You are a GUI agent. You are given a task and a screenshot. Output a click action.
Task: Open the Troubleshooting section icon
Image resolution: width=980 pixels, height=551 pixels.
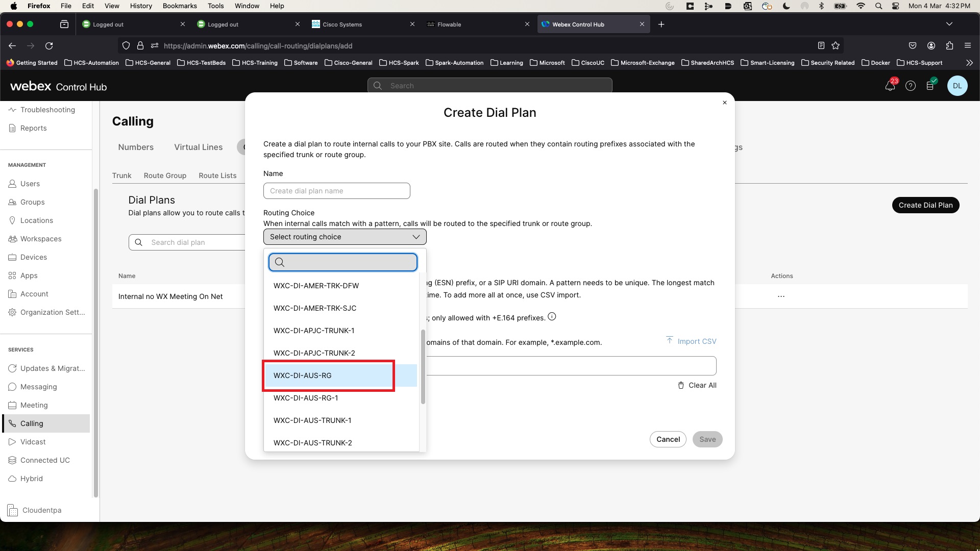click(12, 109)
